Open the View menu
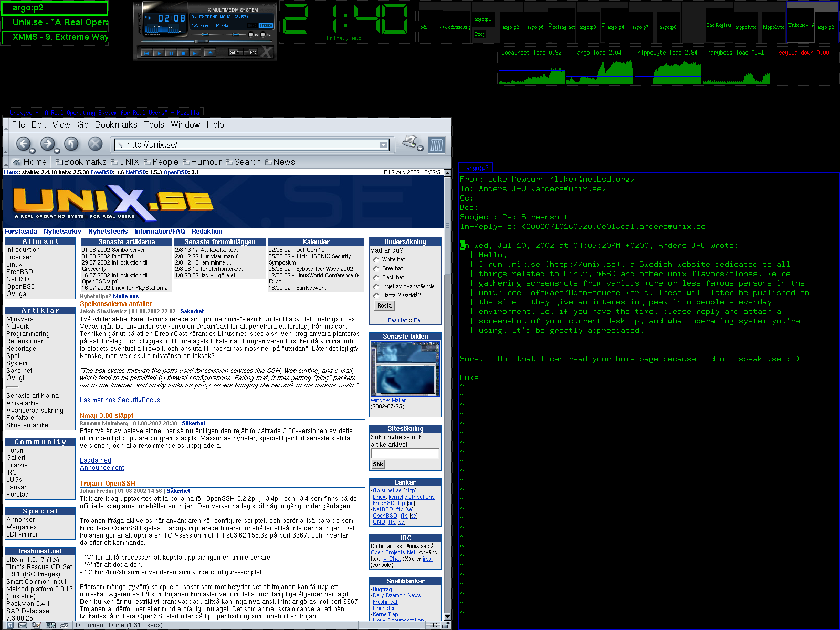 tap(61, 125)
